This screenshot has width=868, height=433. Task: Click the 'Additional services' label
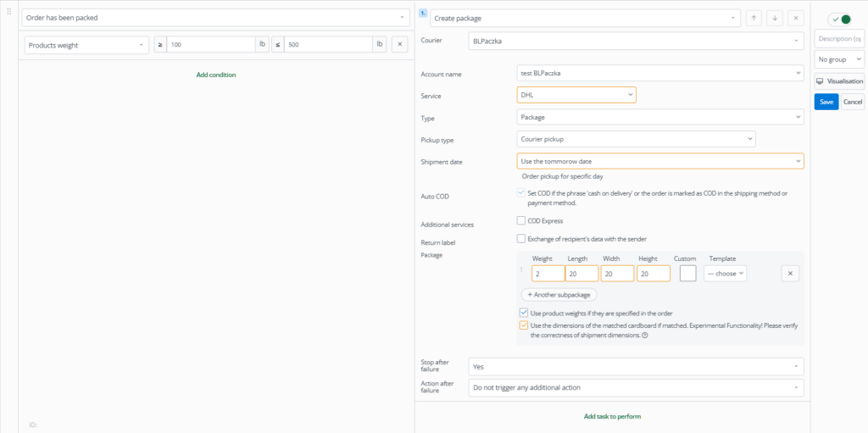[x=448, y=225]
